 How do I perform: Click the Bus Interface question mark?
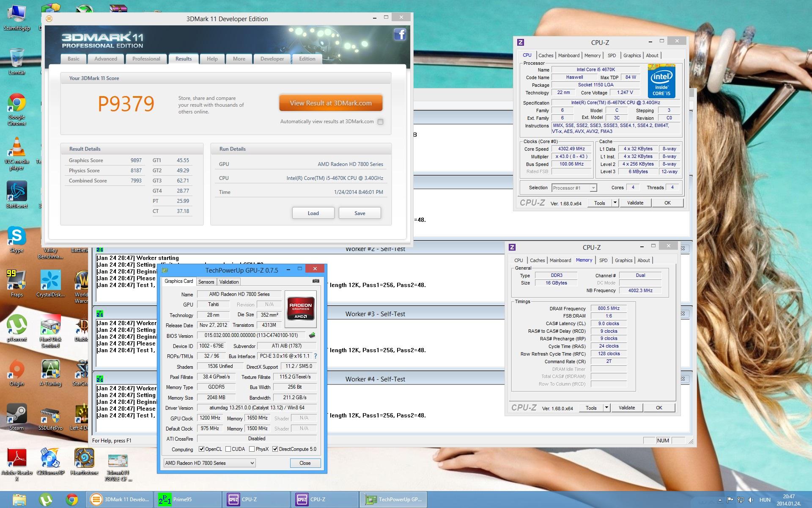pos(315,356)
